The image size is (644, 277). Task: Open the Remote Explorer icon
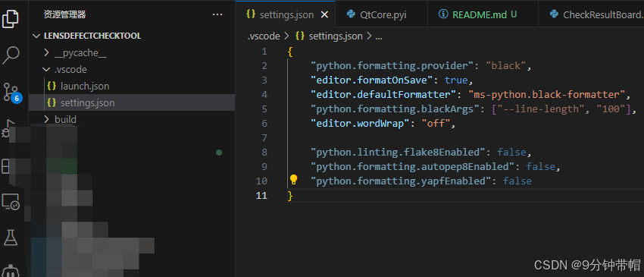click(x=11, y=202)
